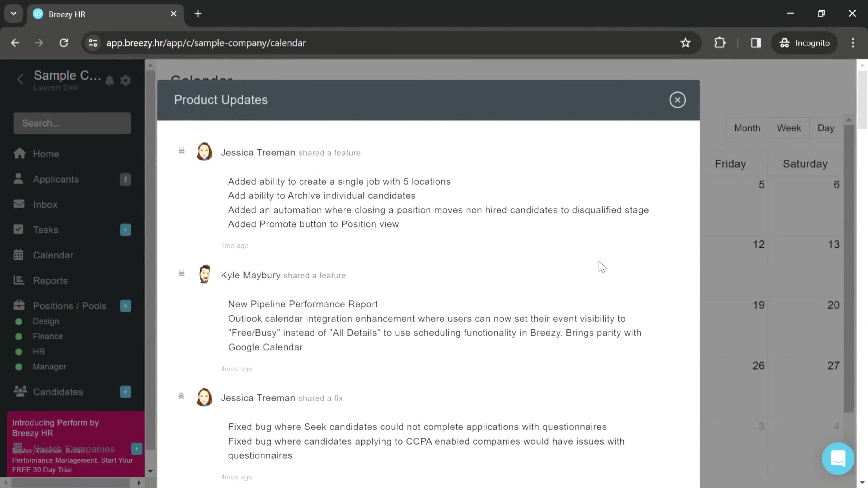Screen dimensions: 868x488
Task: Open the Applicants section icon
Action: pyautogui.click(x=19, y=179)
